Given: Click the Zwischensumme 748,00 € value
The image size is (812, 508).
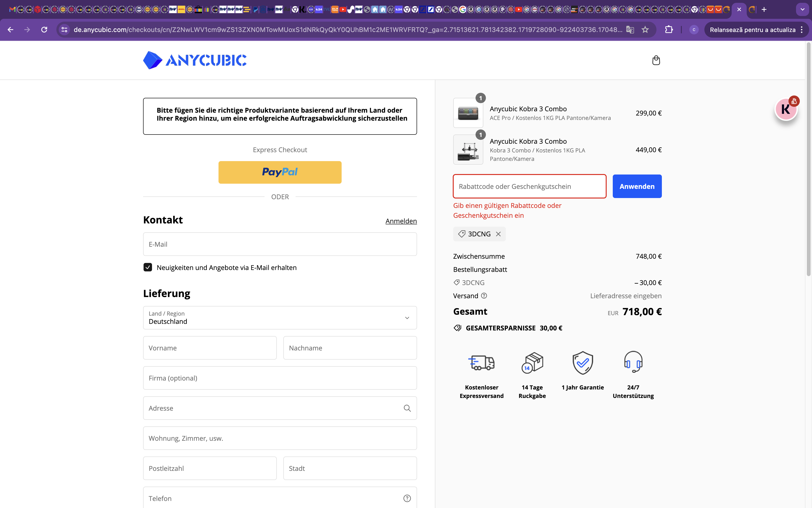Looking at the screenshot, I should (649, 256).
